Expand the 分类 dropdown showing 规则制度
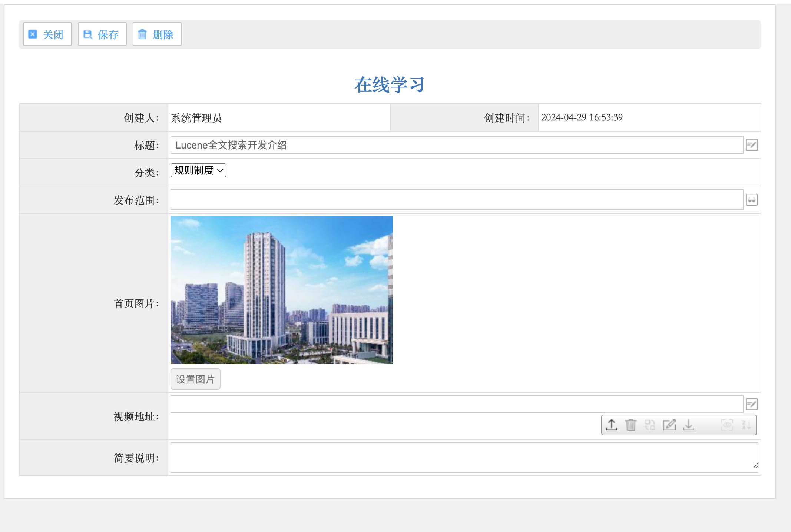The width and height of the screenshot is (791, 532). coord(198,170)
